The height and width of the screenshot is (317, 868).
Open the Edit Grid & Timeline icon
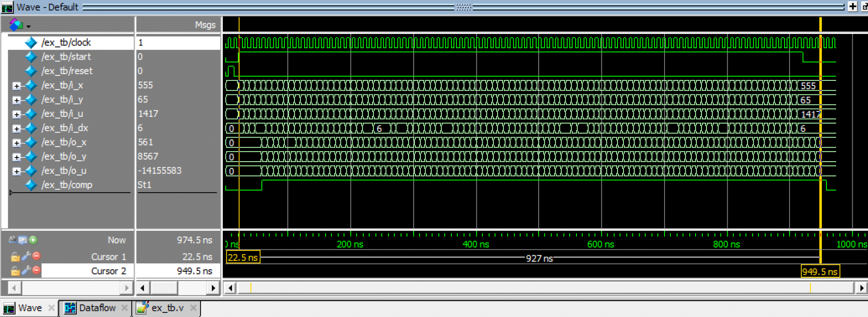pos(22,240)
